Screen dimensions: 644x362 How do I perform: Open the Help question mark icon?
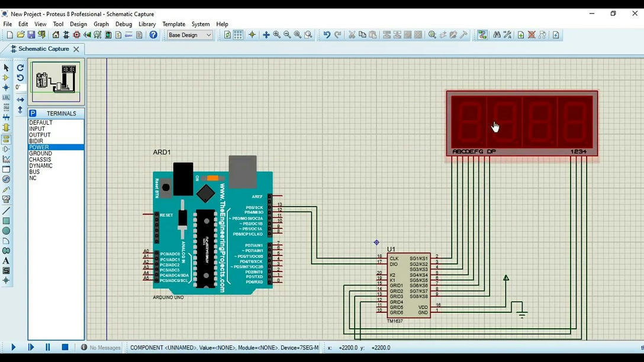(153, 35)
